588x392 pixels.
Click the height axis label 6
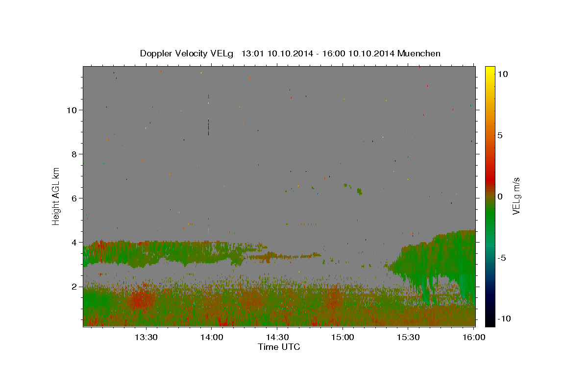(74, 198)
